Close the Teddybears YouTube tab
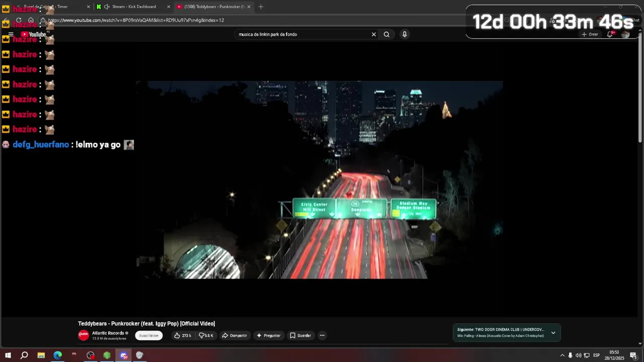The image size is (644, 362). (x=249, y=7)
